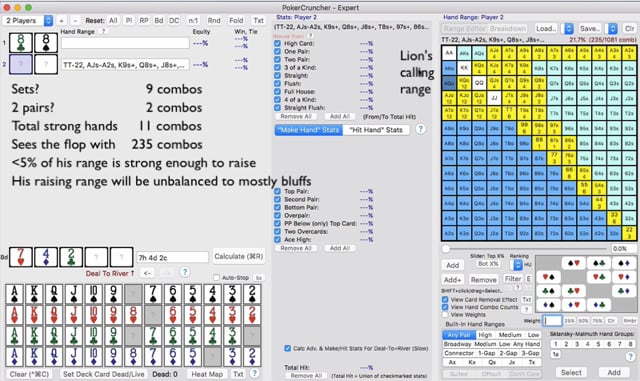Screen dimensions: 640x381
Task: Click the Heat Map button
Action: (x=207, y=374)
